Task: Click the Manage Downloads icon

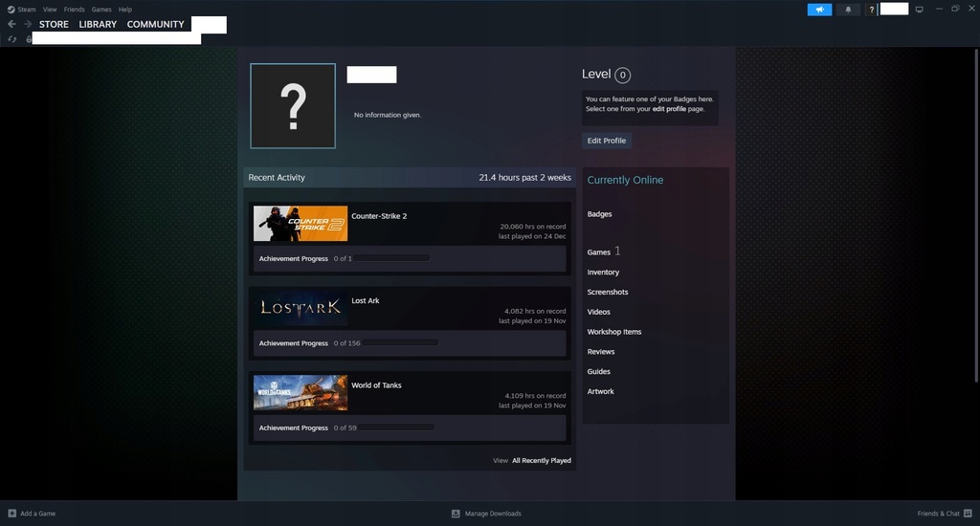Action: tap(456, 514)
